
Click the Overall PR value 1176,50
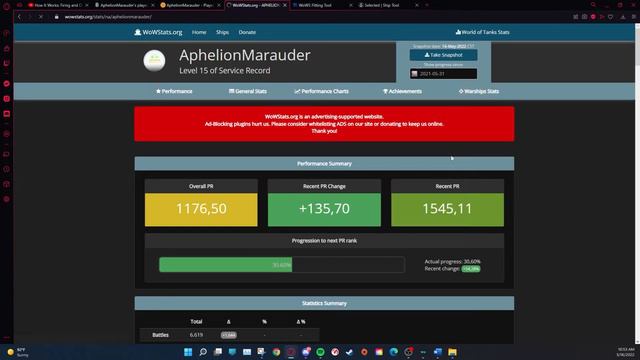click(x=201, y=209)
